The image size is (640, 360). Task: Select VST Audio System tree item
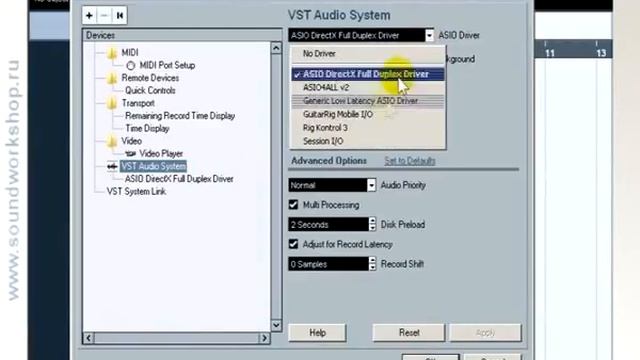click(x=153, y=167)
